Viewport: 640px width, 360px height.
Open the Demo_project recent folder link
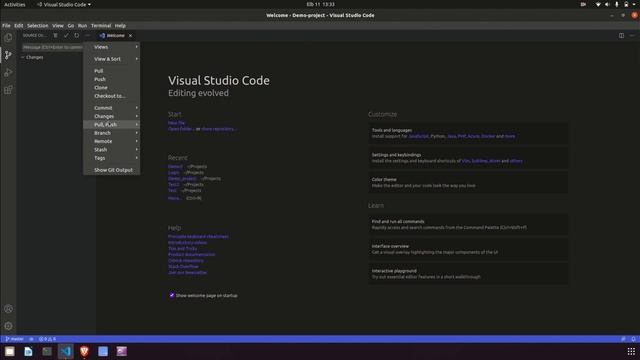point(182,179)
